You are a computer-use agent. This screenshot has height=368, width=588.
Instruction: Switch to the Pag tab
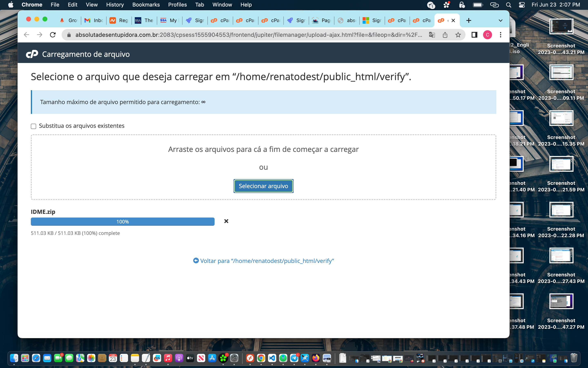tap(321, 20)
